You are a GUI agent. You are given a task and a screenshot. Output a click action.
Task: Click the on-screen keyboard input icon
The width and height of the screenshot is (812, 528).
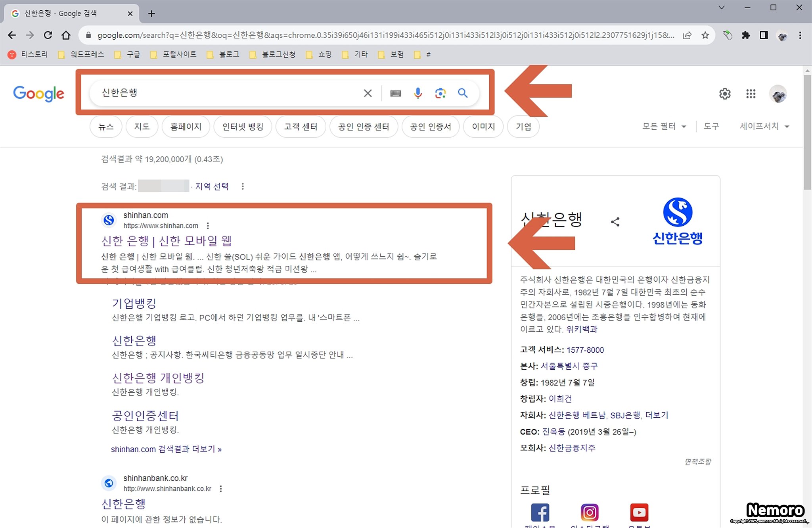click(395, 93)
